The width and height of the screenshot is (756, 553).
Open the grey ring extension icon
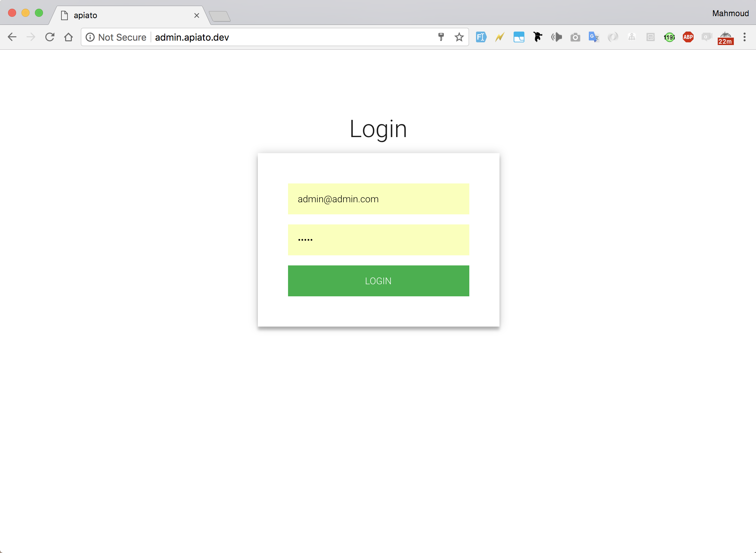coord(613,37)
